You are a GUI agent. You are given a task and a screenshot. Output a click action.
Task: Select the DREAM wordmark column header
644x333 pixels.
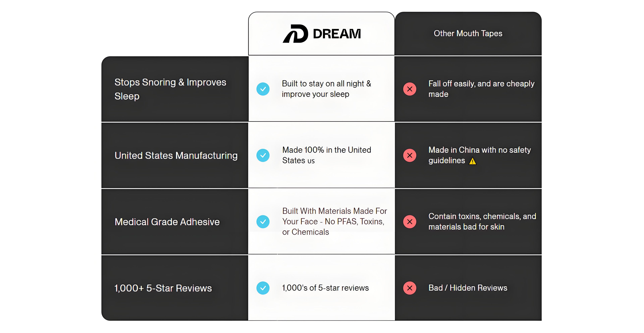[337, 34]
